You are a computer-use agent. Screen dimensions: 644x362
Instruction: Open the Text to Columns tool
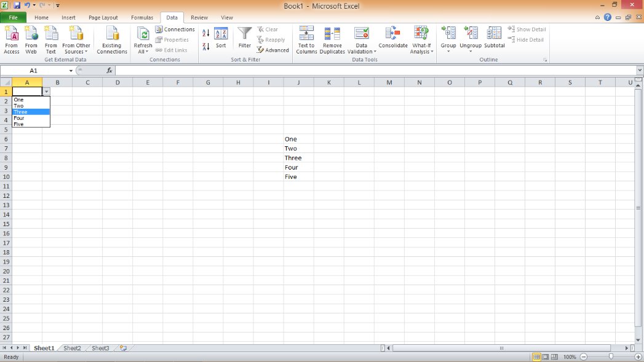306,34
